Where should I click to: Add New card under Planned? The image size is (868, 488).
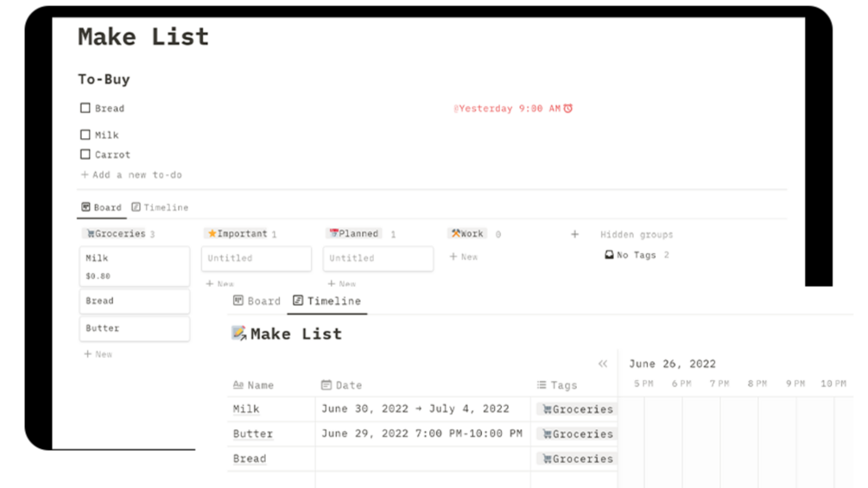coord(341,283)
